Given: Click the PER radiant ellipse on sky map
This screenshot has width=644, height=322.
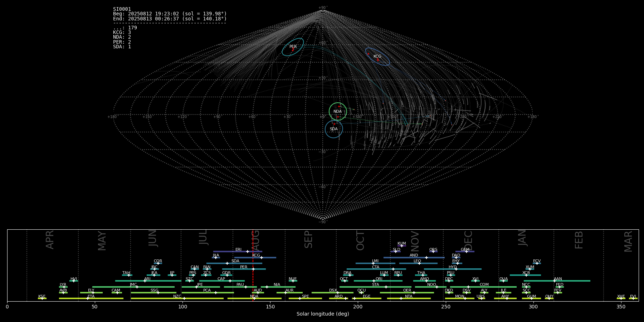Looking at the screenshot, I should [x=293, y=47].
